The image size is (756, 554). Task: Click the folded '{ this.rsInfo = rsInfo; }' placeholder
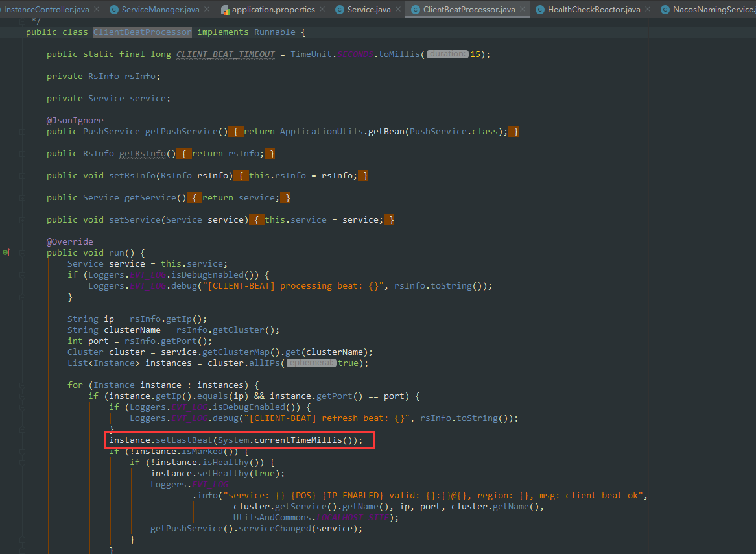(x=301, y=175)
